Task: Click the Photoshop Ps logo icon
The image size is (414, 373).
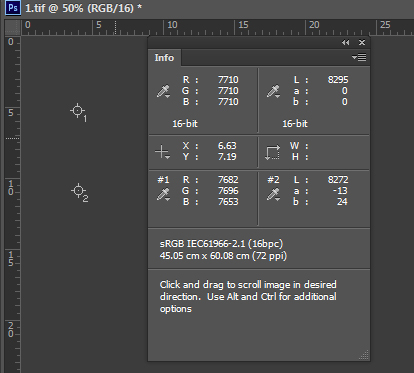Action: (13, 7)
